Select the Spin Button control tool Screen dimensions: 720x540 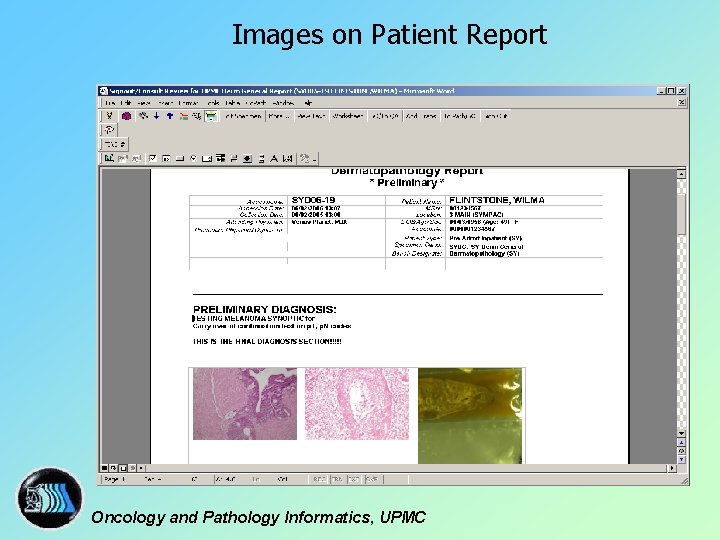pos(248,158)
